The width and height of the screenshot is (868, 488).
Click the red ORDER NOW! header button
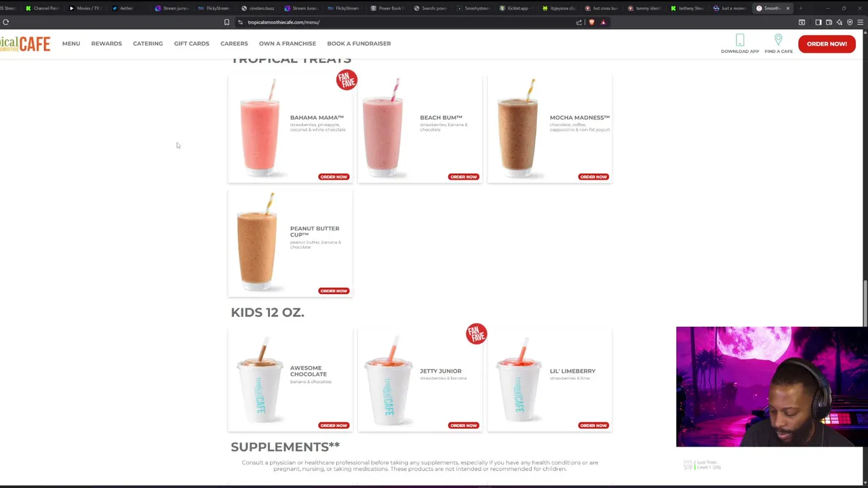coord(827,43)
